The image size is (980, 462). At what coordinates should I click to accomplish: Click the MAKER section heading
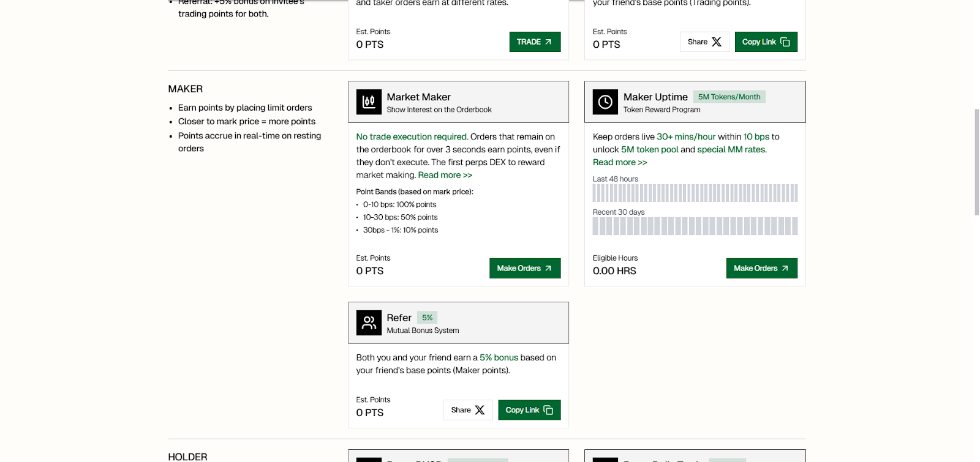click(186, 89)
